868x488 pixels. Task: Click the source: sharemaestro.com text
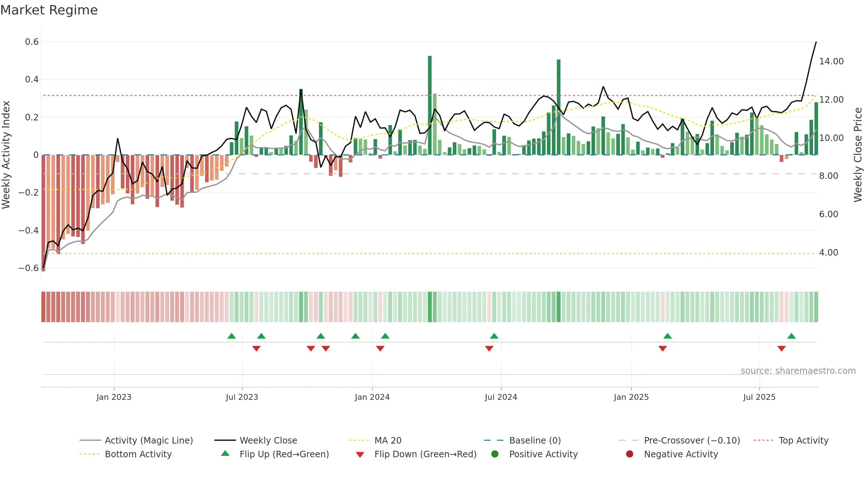(x=798, y=371)
